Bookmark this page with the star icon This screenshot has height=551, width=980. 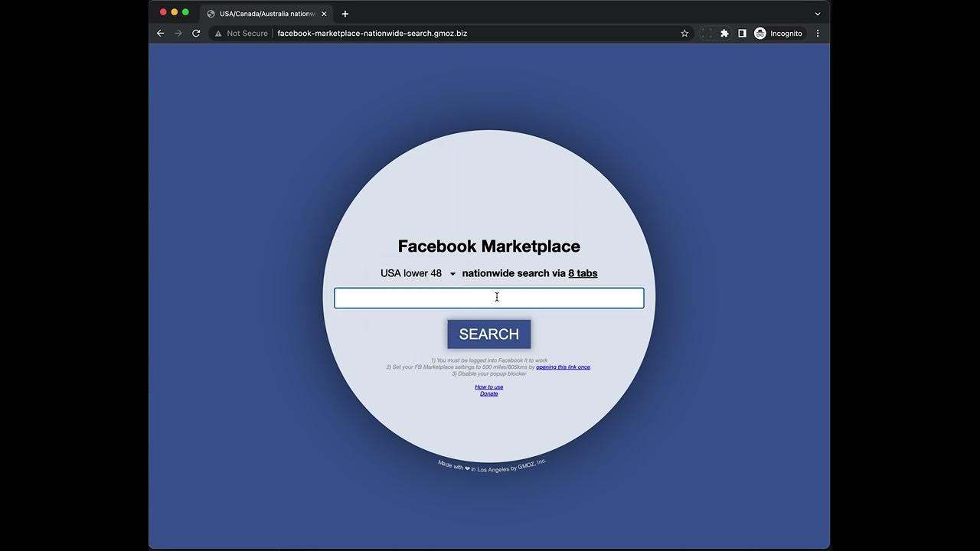click(684, 34)
